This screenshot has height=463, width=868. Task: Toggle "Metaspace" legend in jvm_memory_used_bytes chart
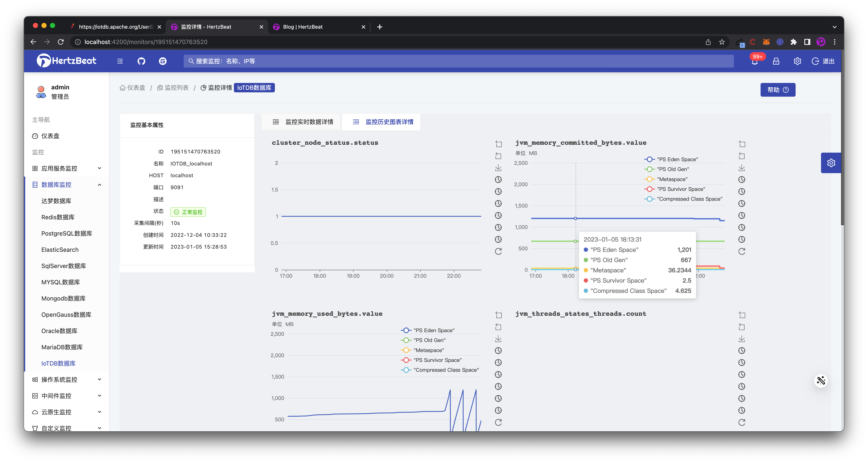[x=428, y=350]
